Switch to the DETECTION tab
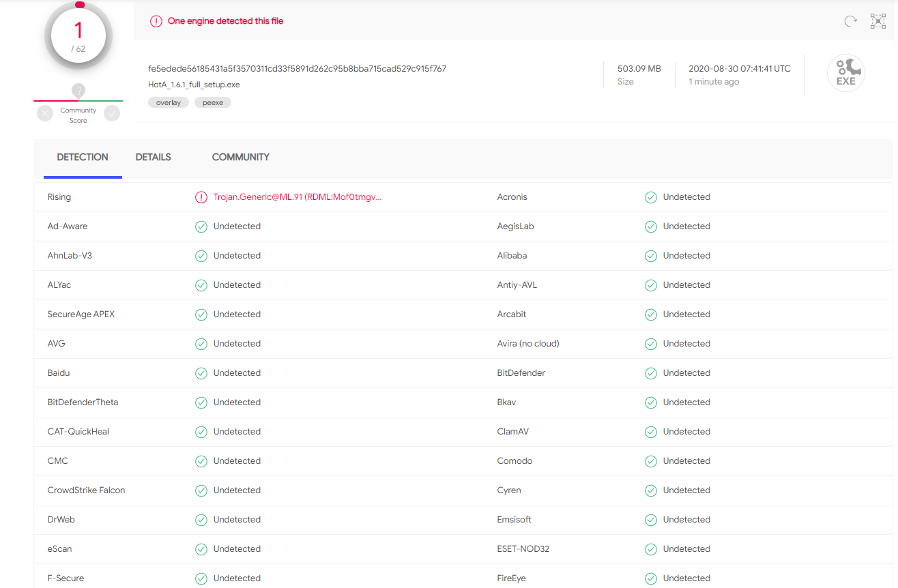Image resolution: width=898 pixels, height=588 pixels. click(x=83, y=157)
